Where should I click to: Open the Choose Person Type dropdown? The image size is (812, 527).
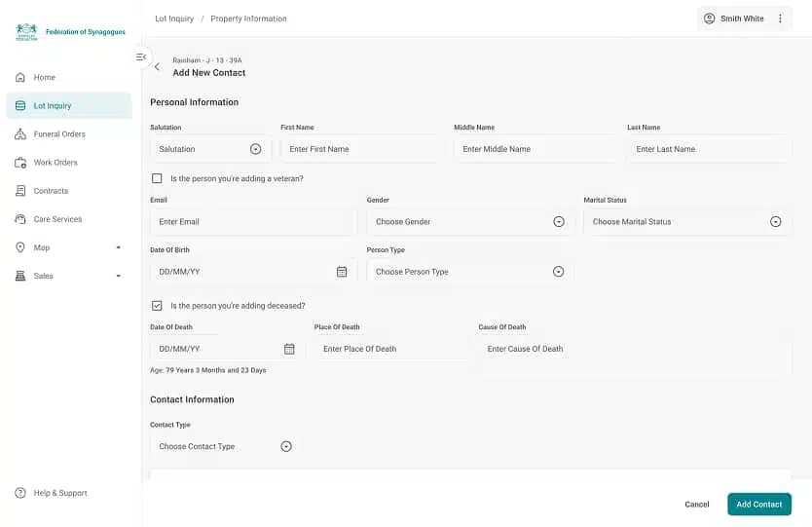point(470,272)
